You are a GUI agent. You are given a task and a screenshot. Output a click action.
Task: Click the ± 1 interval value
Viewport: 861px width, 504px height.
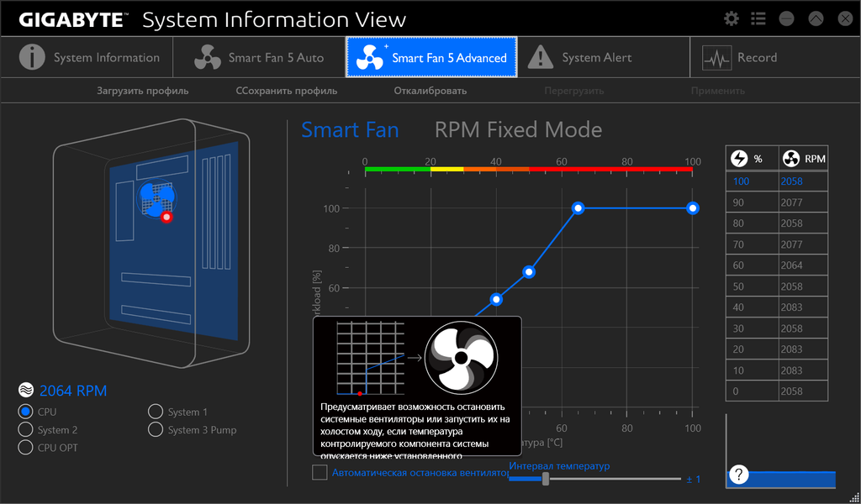(694, 480)
